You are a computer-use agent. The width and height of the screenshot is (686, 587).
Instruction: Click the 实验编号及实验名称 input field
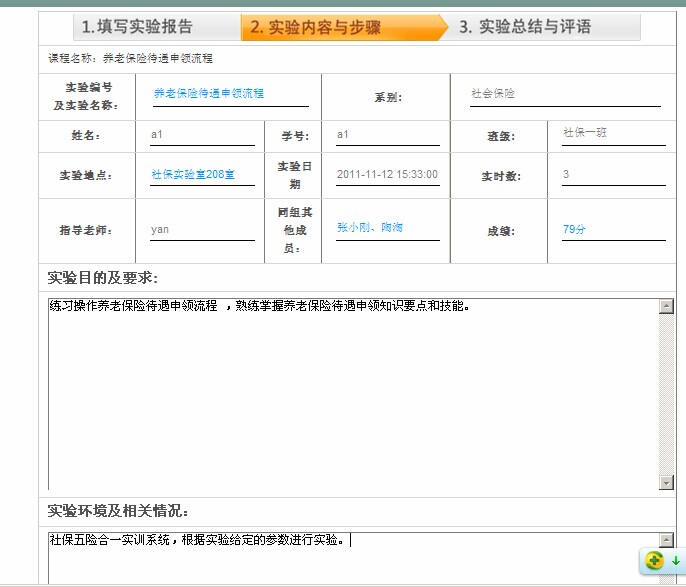(x=230, y=94)
